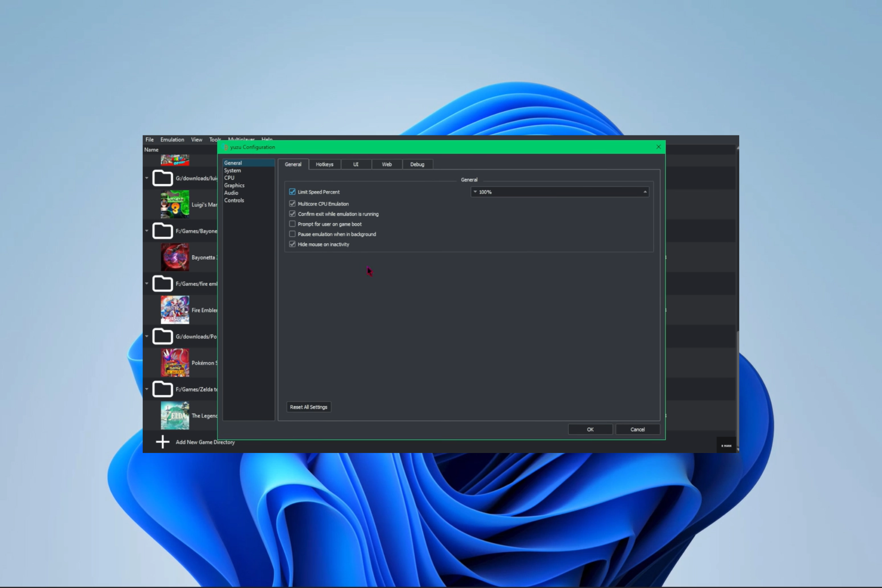
Task: Click the Luigi's Mansion 3 game cover icon
Action: [x=175, y=204]
